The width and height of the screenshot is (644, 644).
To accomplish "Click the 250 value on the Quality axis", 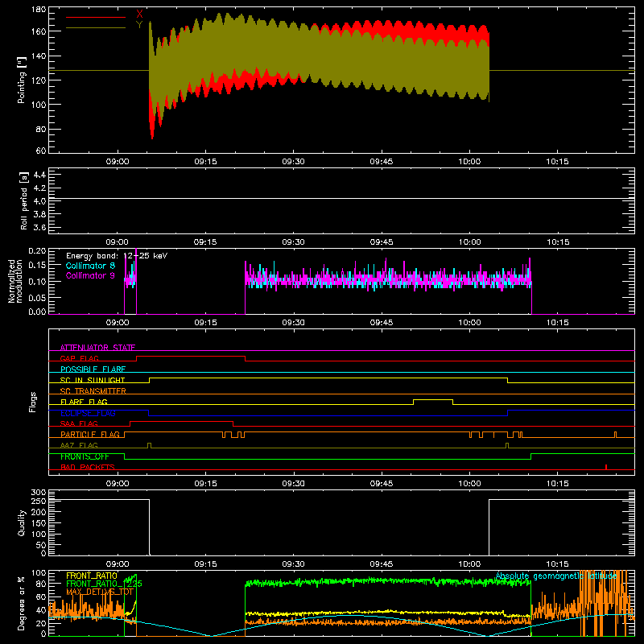I will click(x=39, y=502).
